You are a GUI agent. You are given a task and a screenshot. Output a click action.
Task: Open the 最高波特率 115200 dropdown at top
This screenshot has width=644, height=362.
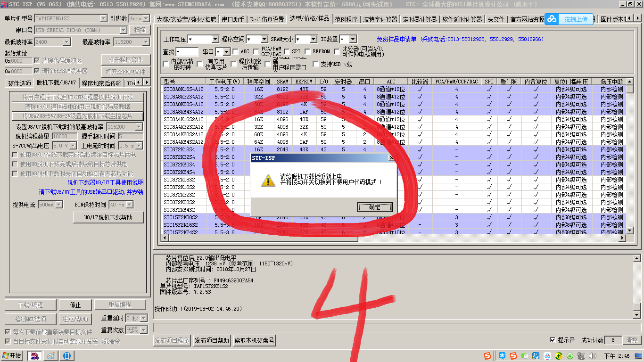(146, 42)
